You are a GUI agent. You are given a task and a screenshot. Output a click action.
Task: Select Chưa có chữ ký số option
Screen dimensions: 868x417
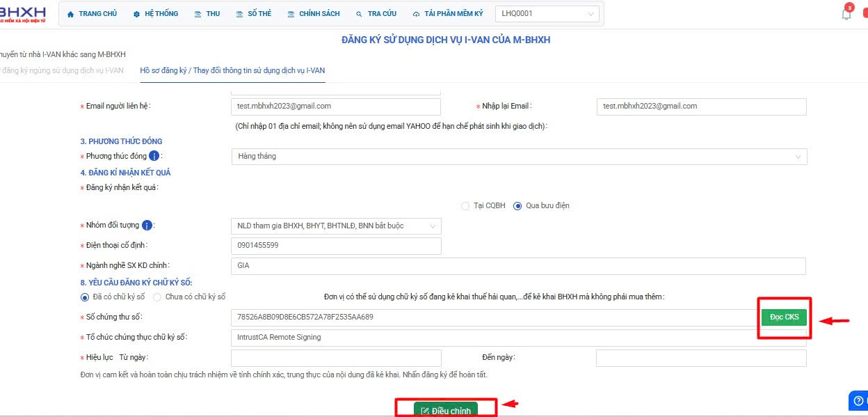(x=157, y=297)
